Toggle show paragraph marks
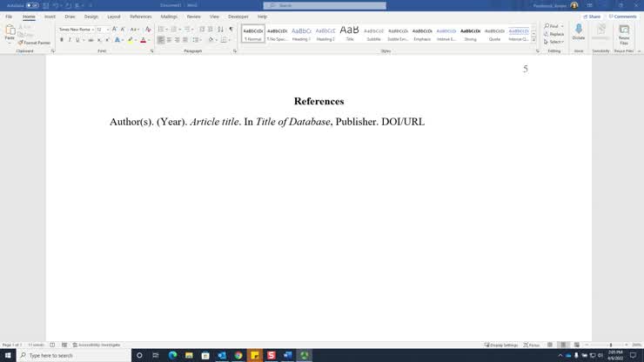This screenshot has height=362, width=644. click(231, 30)
